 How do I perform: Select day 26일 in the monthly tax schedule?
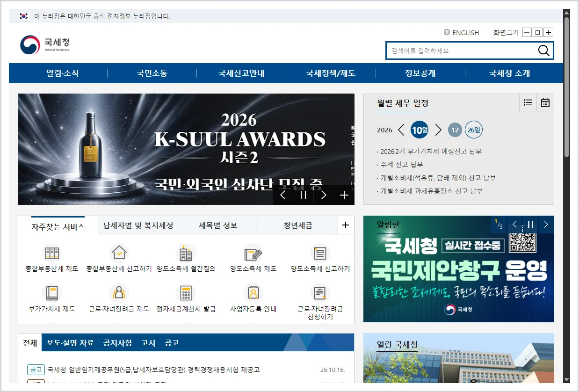[x=474, y=130]
